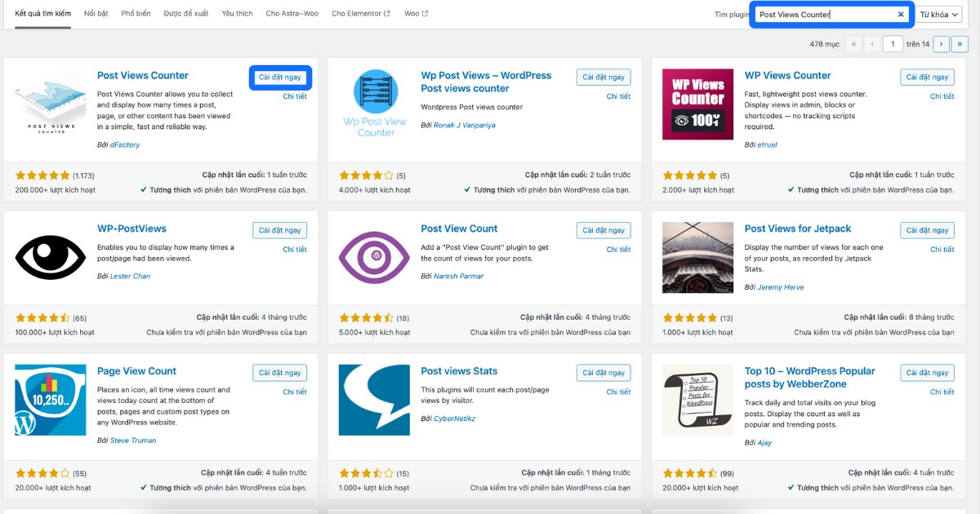Switch to the Nổi bật tab
Screen dimensions: 980x514
96,14
